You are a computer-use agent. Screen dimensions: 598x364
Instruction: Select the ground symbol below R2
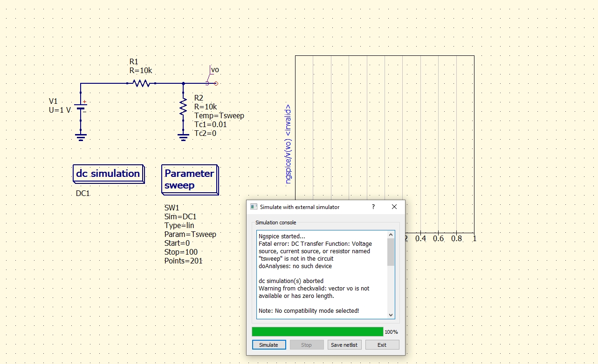[x=183, y=136]
